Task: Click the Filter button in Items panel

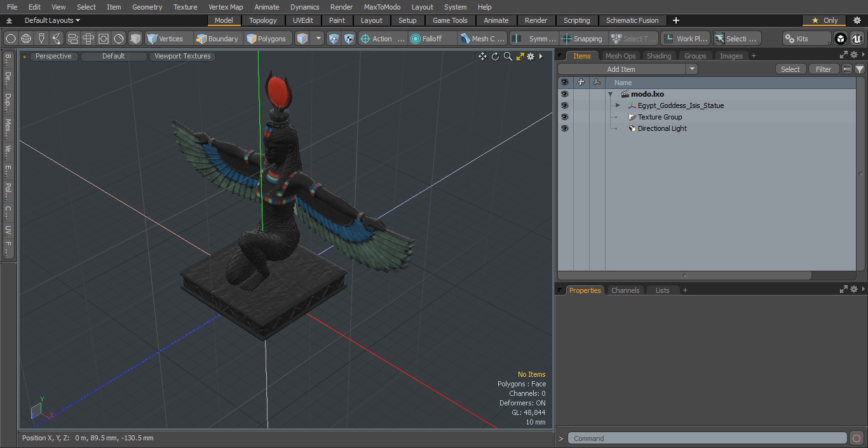Action: pyautogui.click(x=824, y=69)
